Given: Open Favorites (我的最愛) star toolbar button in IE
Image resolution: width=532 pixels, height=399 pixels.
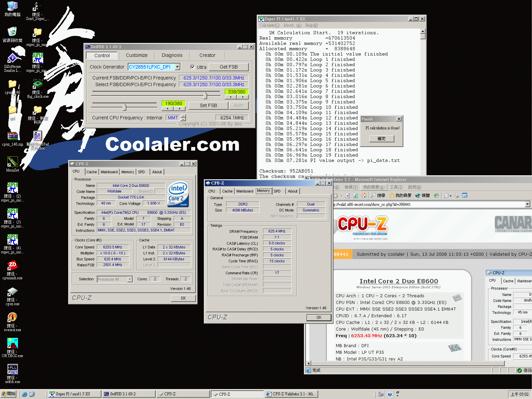Looking at the screenshot, I should (400, 196).
